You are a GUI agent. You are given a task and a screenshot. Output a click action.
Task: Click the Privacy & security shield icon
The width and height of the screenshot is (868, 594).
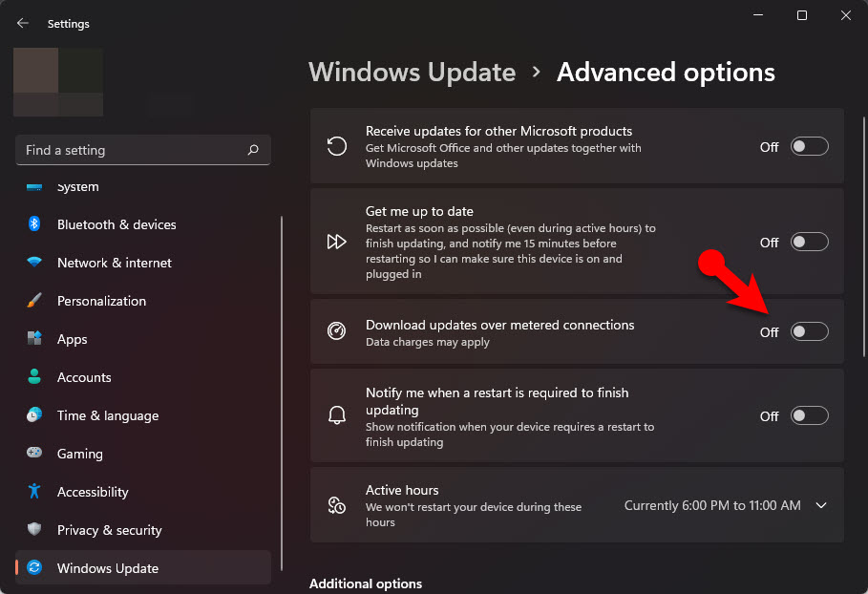point(34,530)
